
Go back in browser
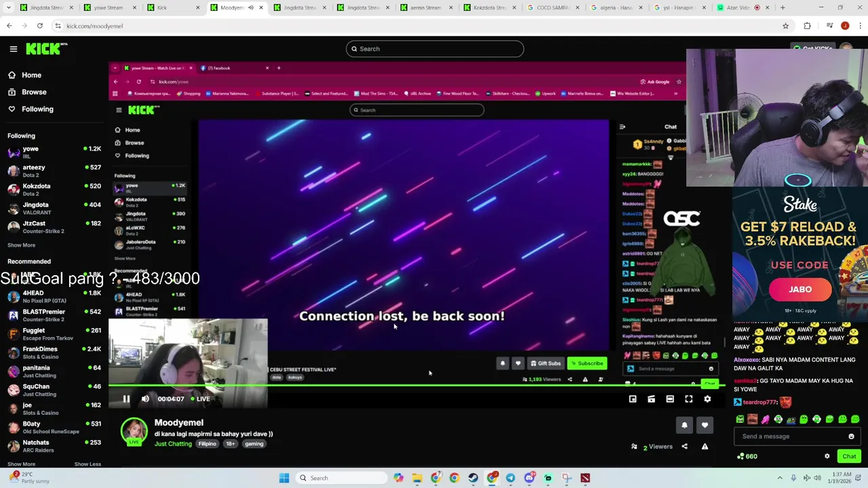pos(9,26)
